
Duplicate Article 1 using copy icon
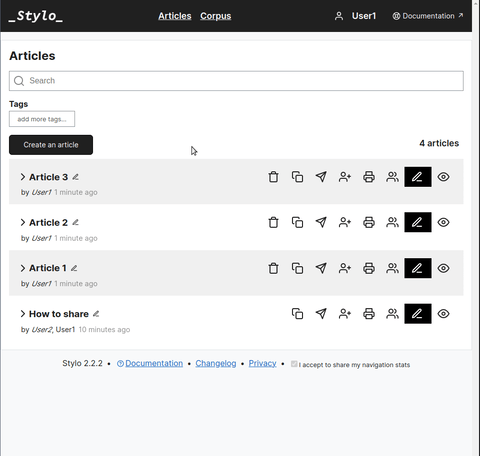pyautogui.click(x=297, y=268)
